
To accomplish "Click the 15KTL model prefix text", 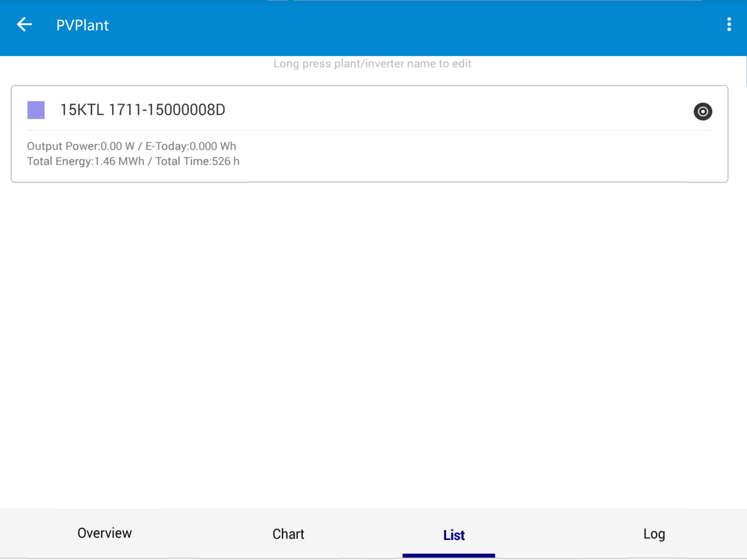I will [x=82, y=110].
